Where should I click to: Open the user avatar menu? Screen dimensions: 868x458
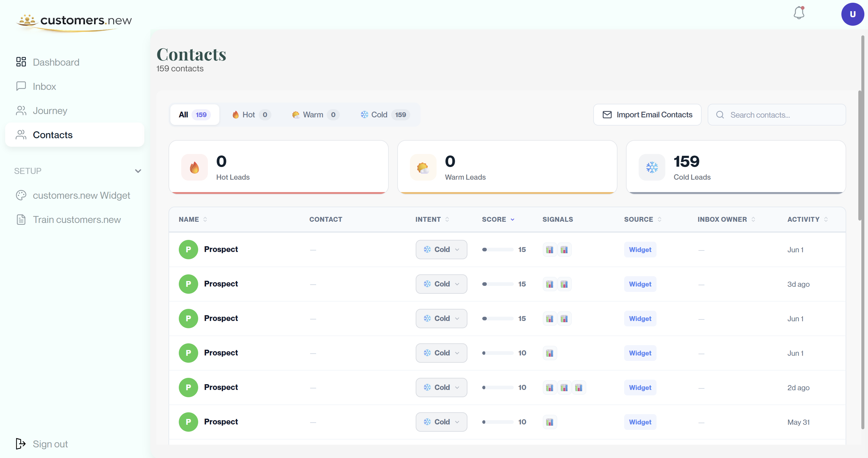852,14
